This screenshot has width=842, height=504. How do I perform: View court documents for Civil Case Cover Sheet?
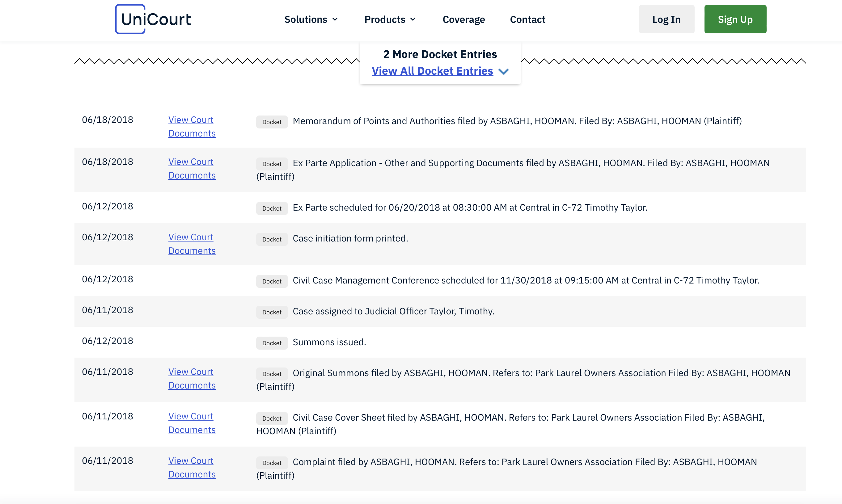pyautogui.click(x=192, y=423)
